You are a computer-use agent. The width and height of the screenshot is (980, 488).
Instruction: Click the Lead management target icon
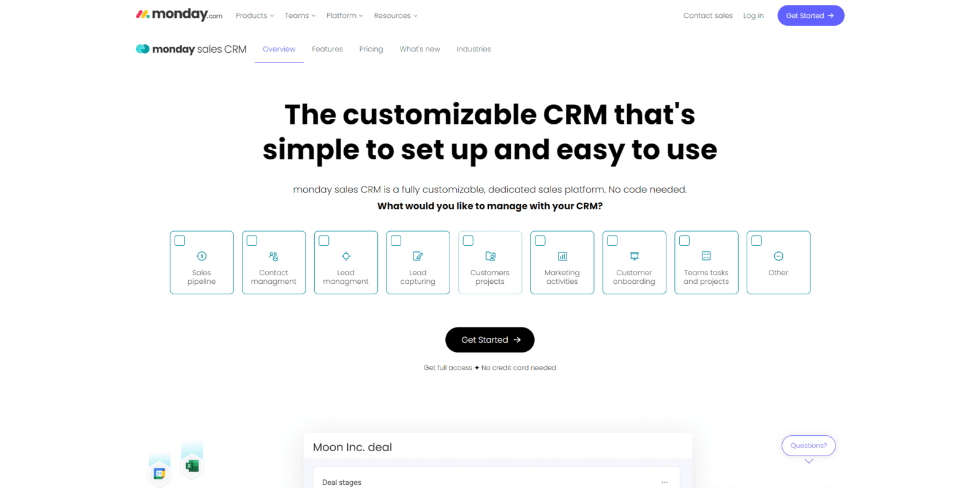pos(346,256)
